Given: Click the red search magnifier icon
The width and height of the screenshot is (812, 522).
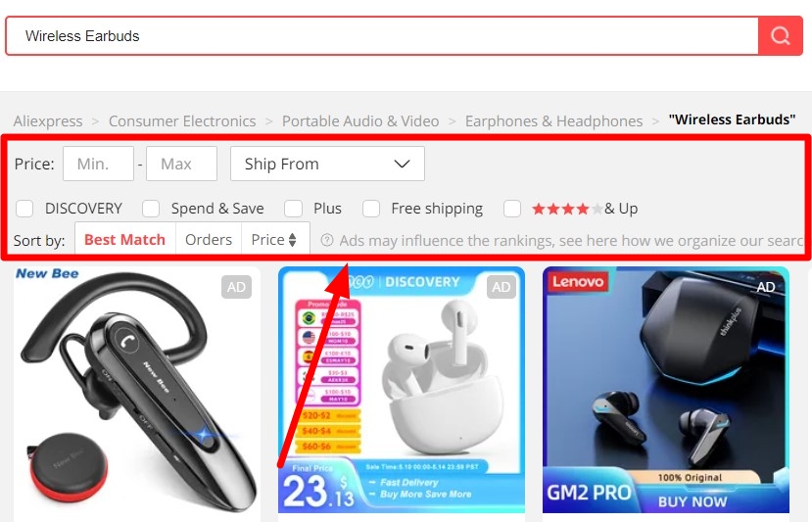Looking at the screenshot, I should click(x=780, y=35).
